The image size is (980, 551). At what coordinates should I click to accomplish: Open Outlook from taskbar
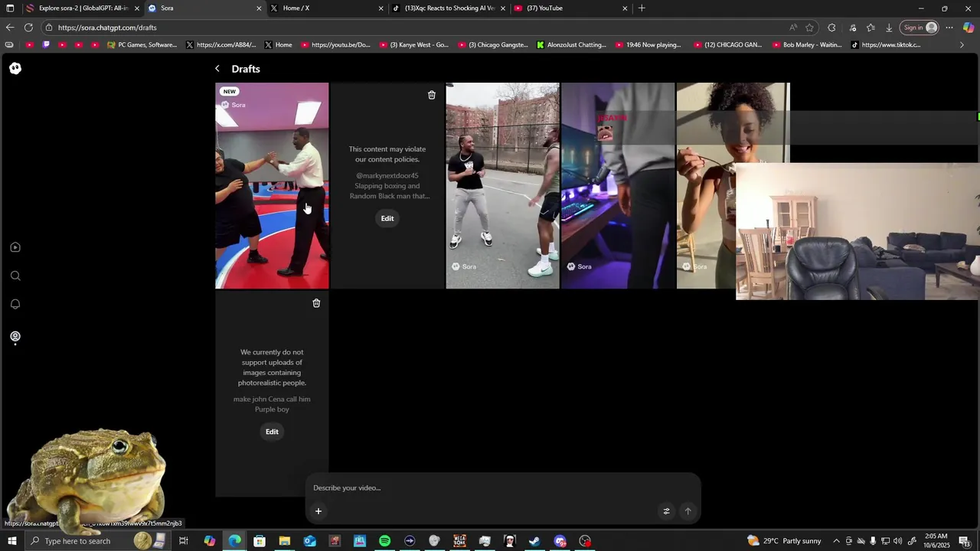click(309, 541)
